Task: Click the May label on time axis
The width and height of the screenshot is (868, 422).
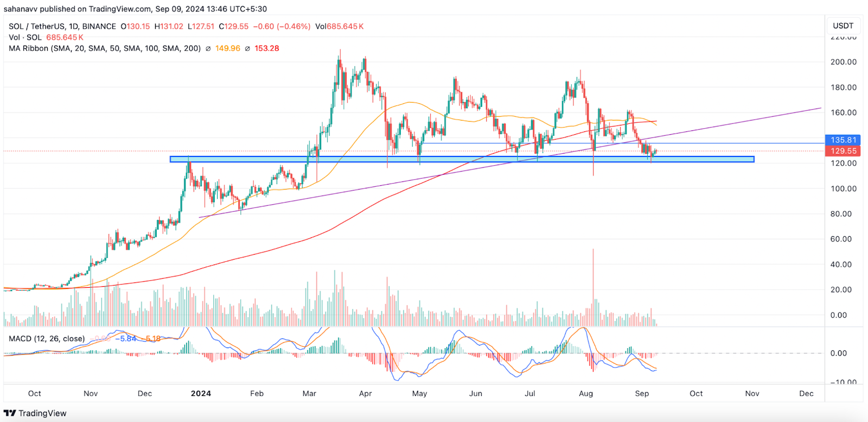Action: [x=420, y=394]
